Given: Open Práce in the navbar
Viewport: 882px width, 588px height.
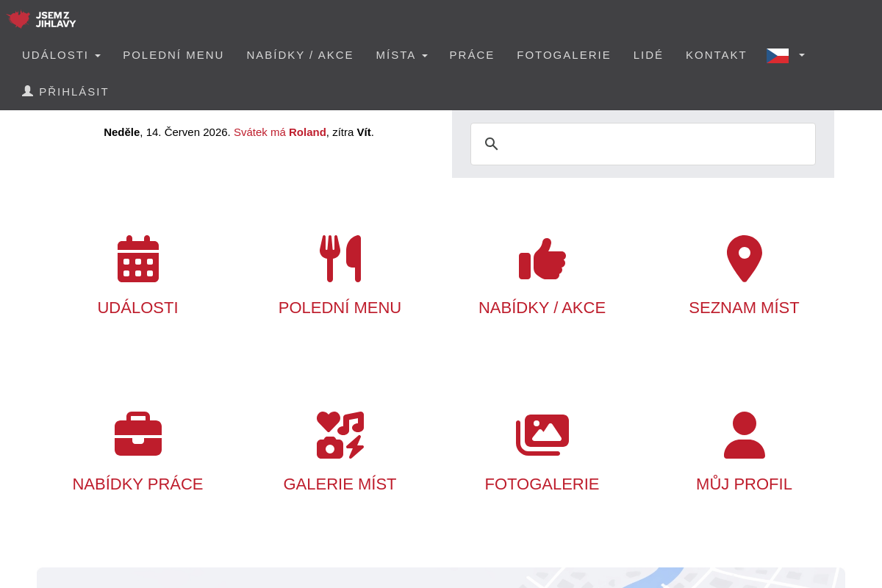Looking at the screenshot, I should point(472,55).
